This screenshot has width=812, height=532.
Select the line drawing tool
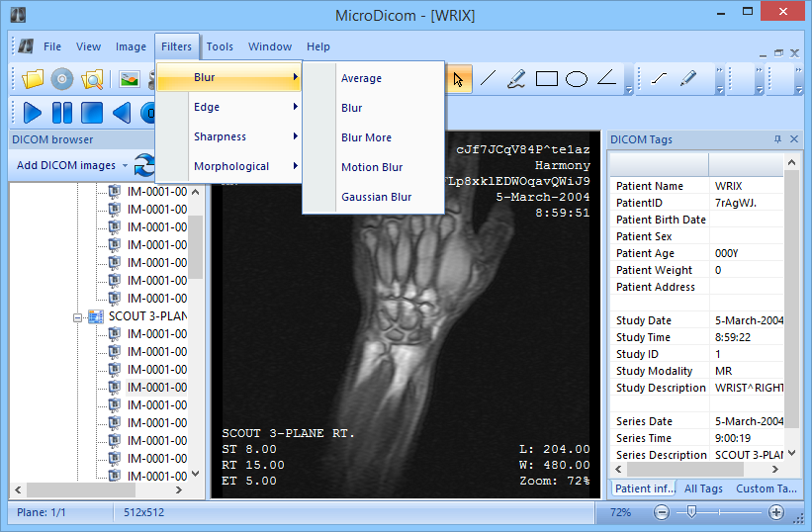click(x=489, y=79)
